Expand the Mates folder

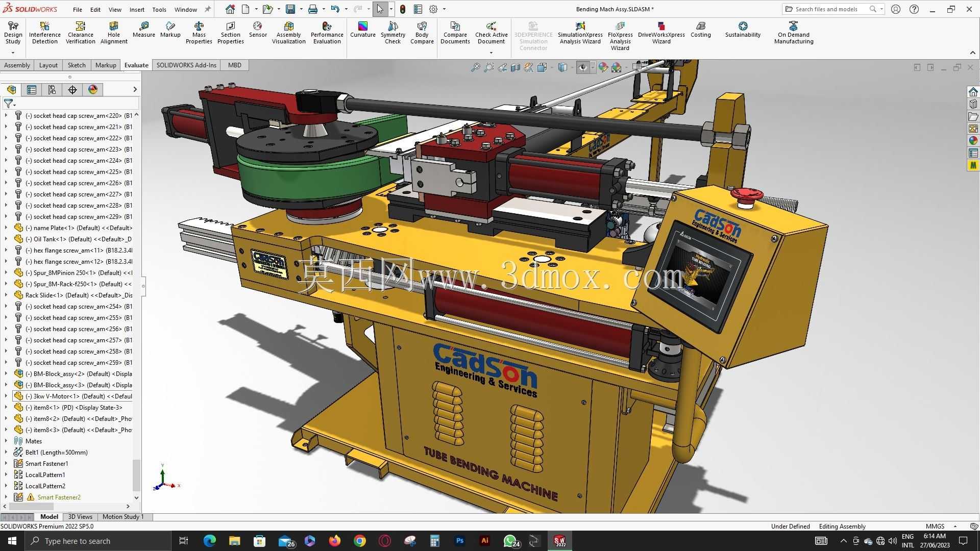click(6, 441)
